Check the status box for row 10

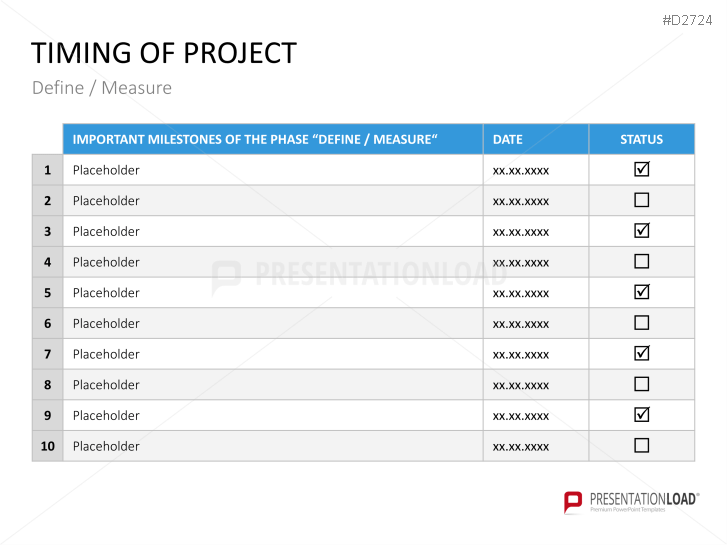(x=642, y=445)
